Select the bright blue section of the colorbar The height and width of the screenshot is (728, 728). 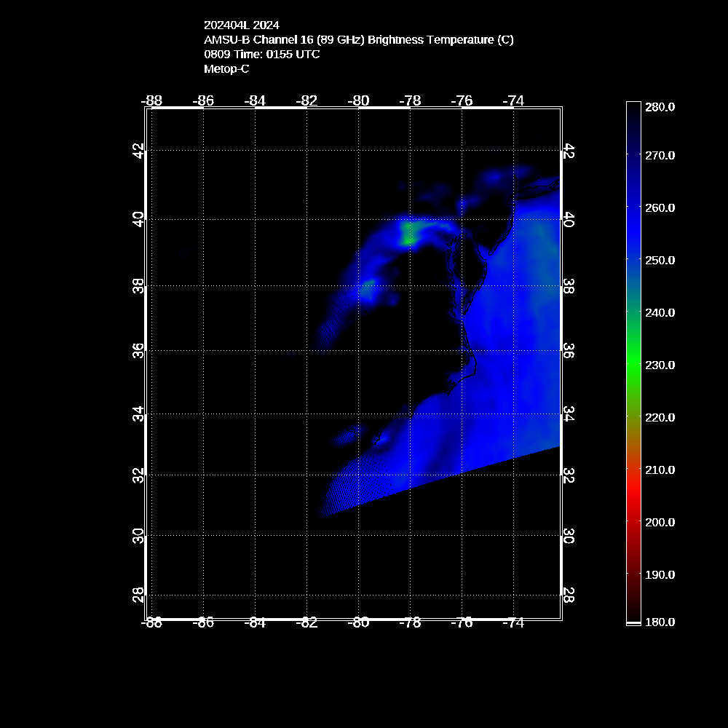click(633, 218)
